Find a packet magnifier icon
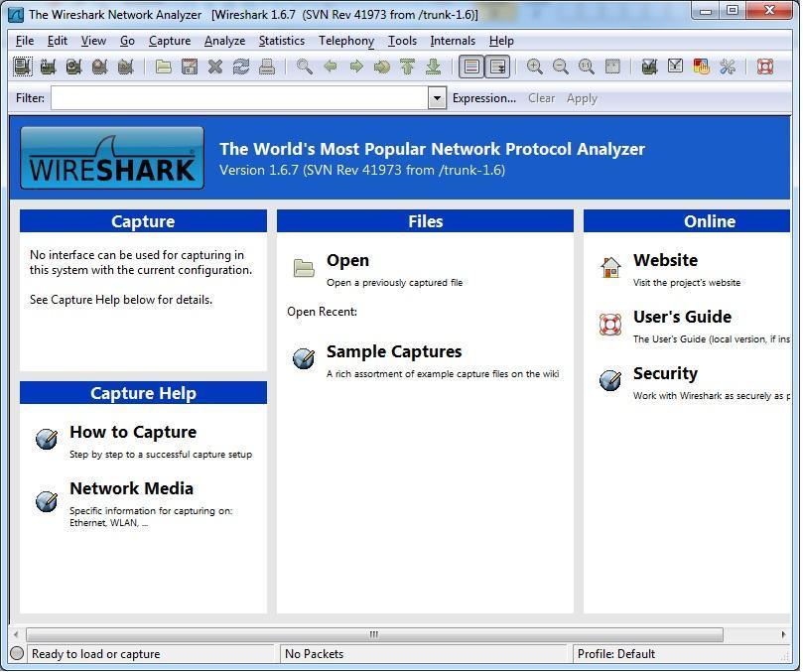Image resolution: width=803 pixels, height=672 pixels. [305, 67]
